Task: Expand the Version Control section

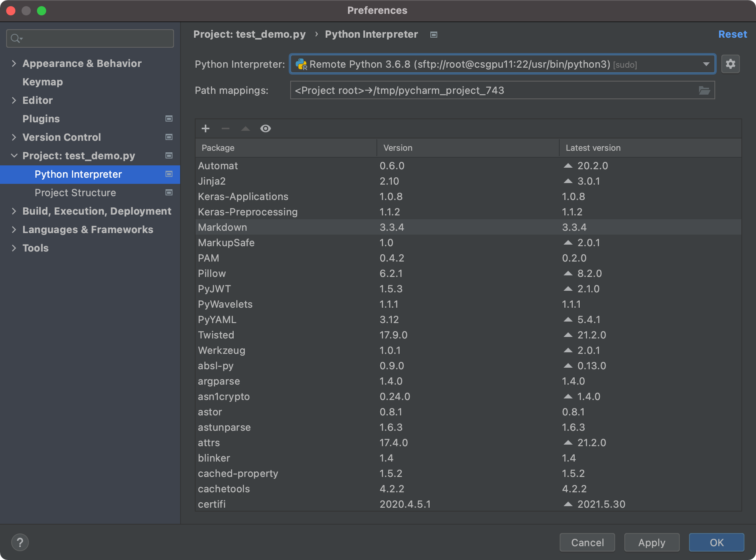Action: tap(14, 137)
